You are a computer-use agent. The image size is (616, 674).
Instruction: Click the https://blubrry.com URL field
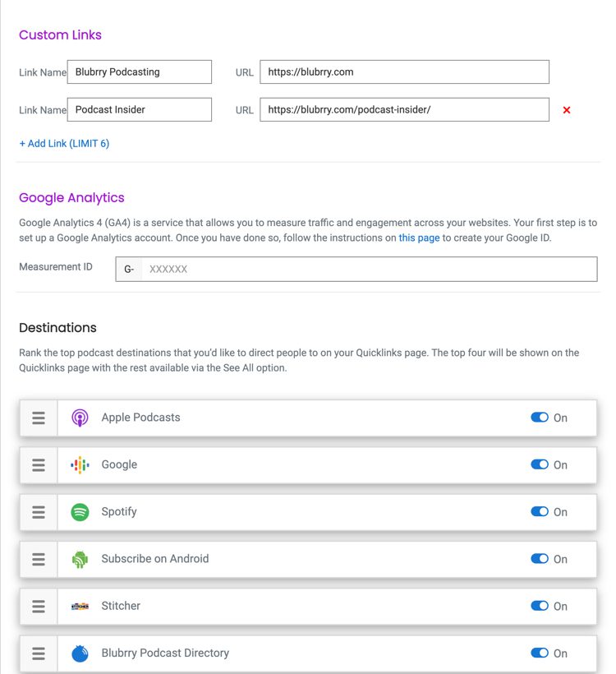pyautogui.click(x=404, y=72)
